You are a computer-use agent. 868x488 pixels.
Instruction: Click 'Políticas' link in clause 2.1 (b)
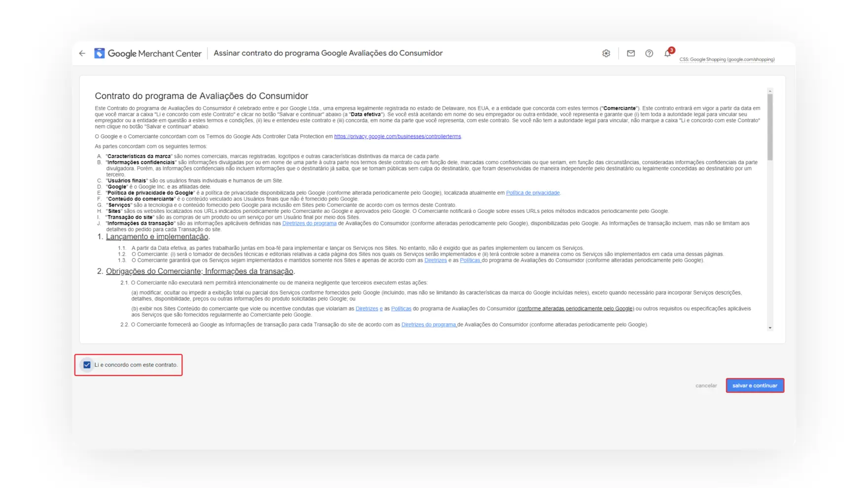pos(401,309)
